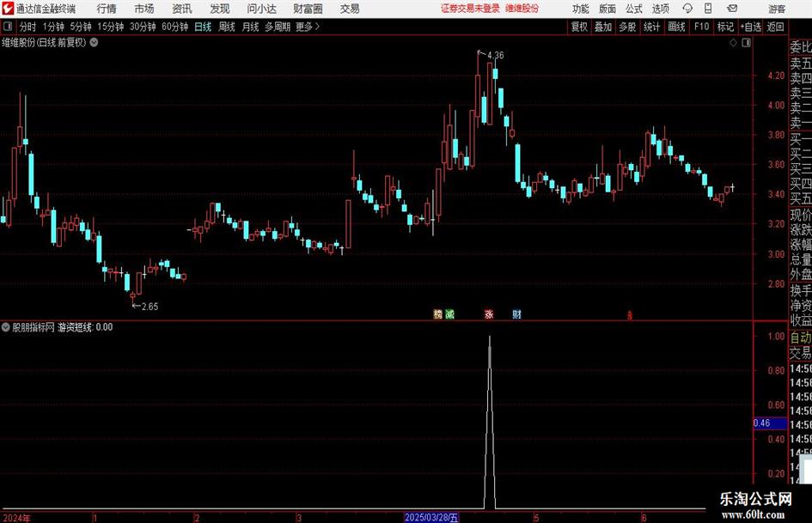
Task: Click the 统计 statistics button
Action: 652,27
